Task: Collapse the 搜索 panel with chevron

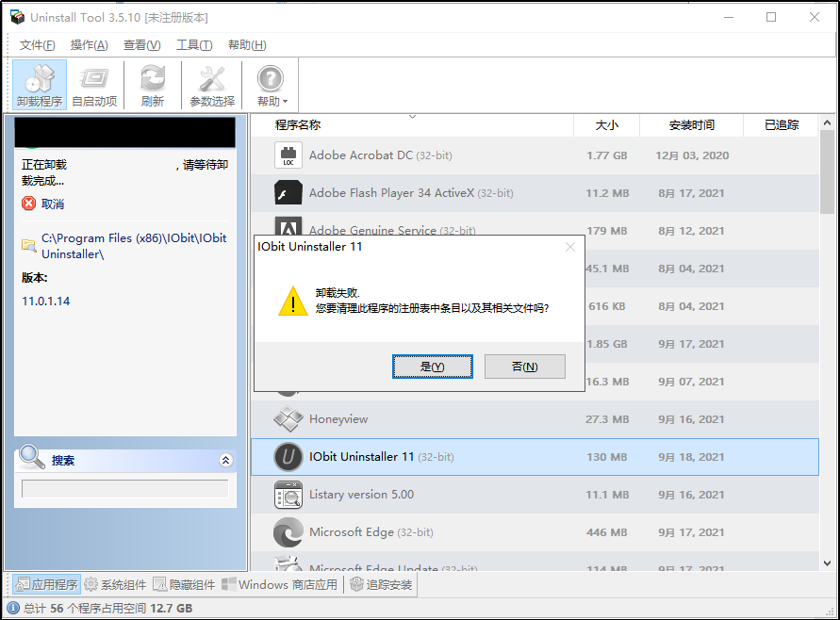Action: pos(226,460)
